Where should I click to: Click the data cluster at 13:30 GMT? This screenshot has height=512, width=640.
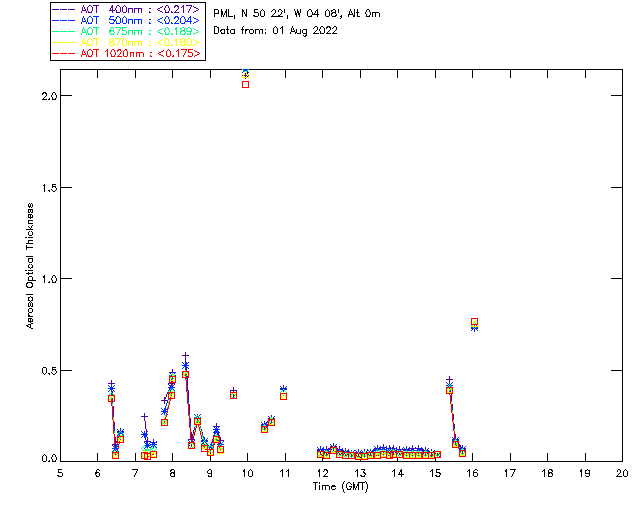pyautogui.click(x=379, y=453)
